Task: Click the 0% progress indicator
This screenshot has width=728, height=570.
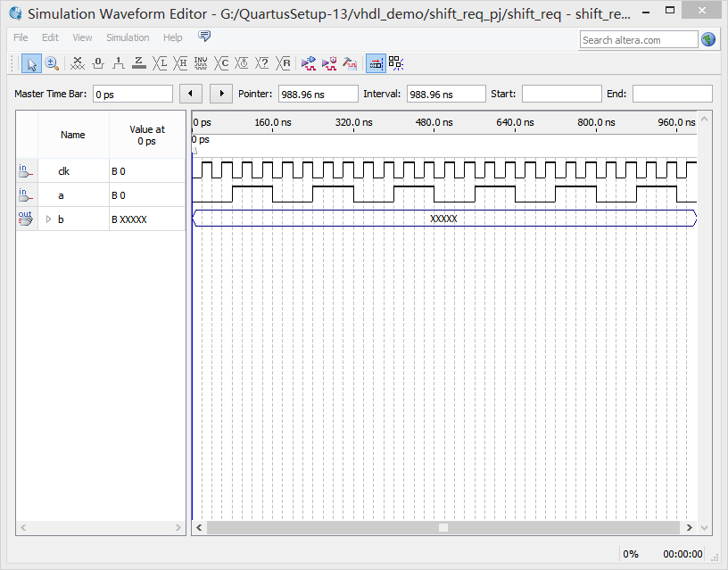Action: coord(631,554)
